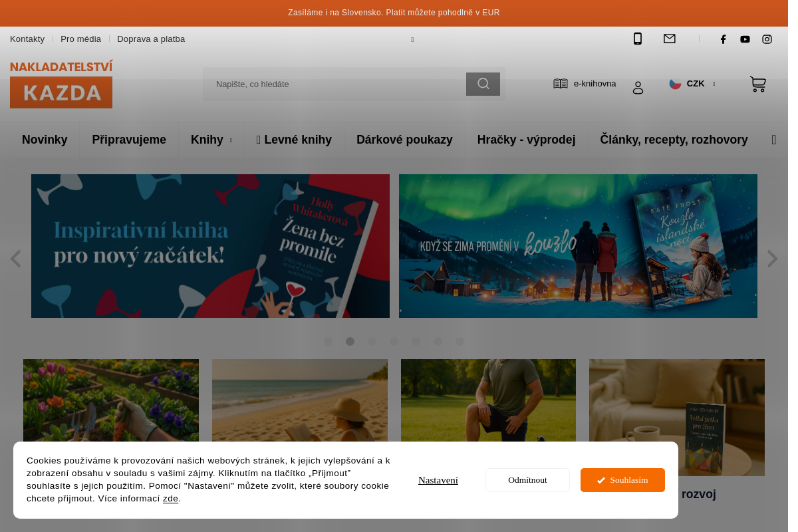798x532 pixels.
Task: Visit the Facebook page icon
Action: 723,39
